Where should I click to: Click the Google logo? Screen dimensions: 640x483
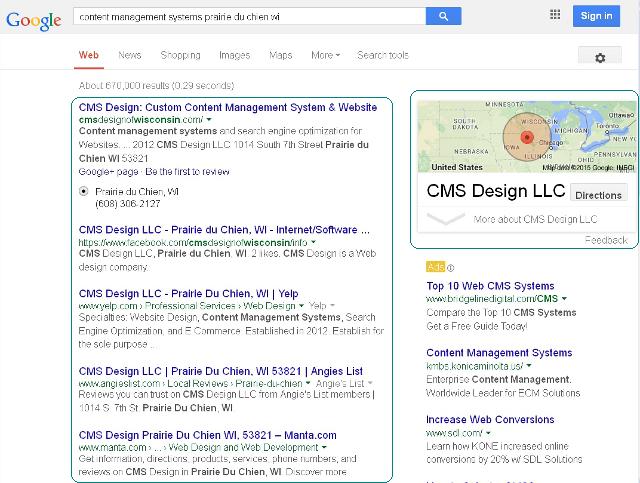tap(33, 20)
